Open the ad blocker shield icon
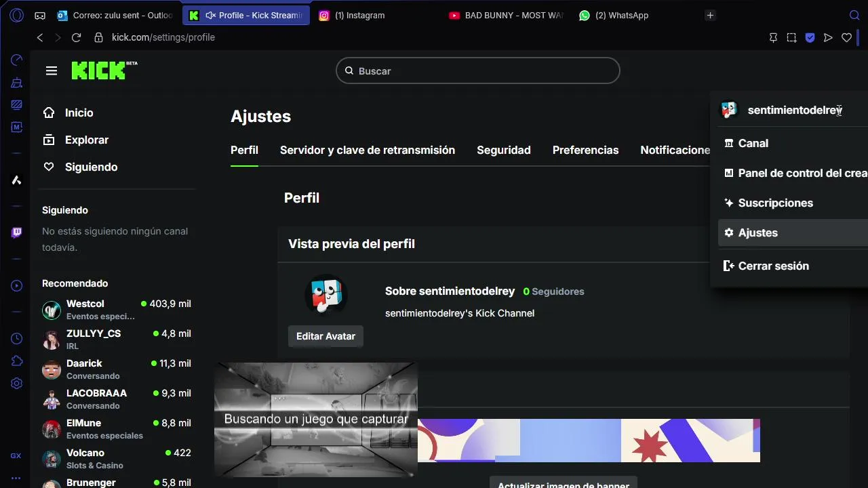The height and width of the screenshot is (488, 868). 810,38
